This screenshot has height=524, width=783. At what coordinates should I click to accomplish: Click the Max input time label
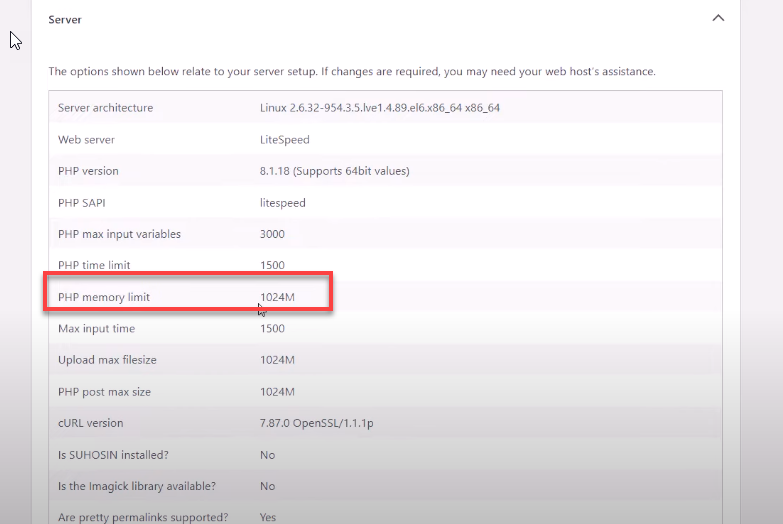(96, 329)
